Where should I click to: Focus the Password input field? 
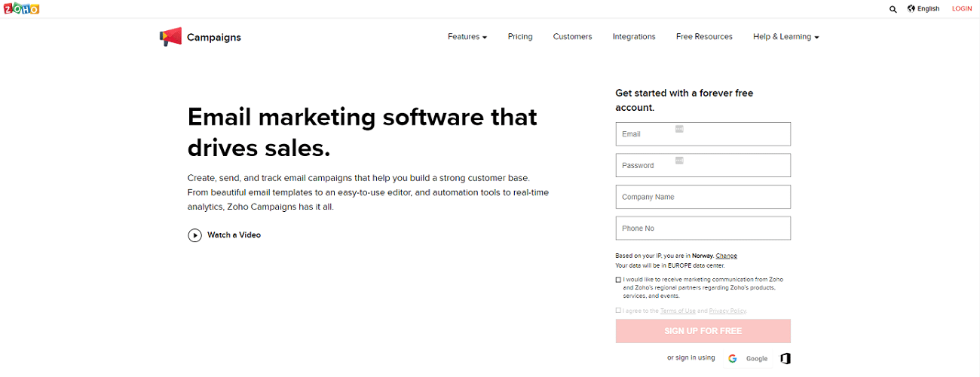tap(703, 166)
